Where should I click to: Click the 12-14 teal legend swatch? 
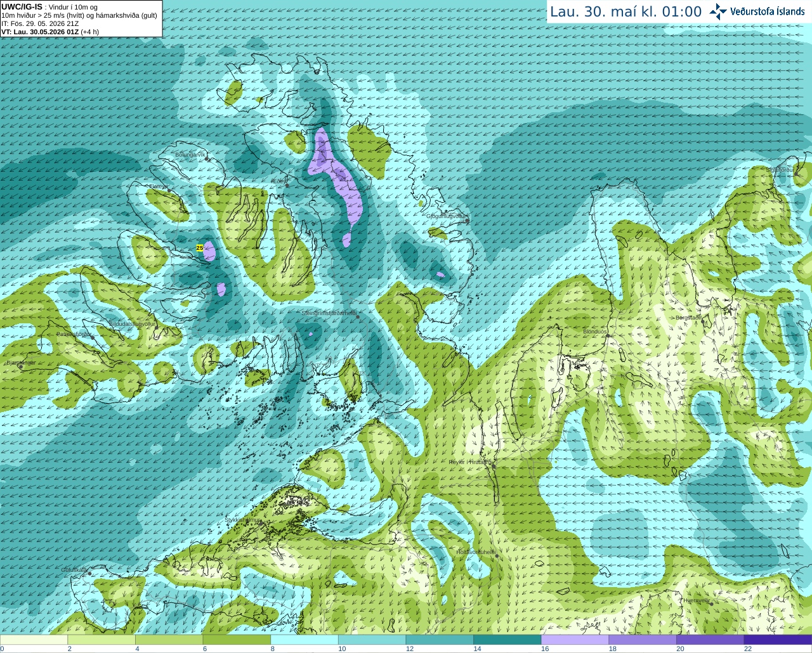point(440,640)
